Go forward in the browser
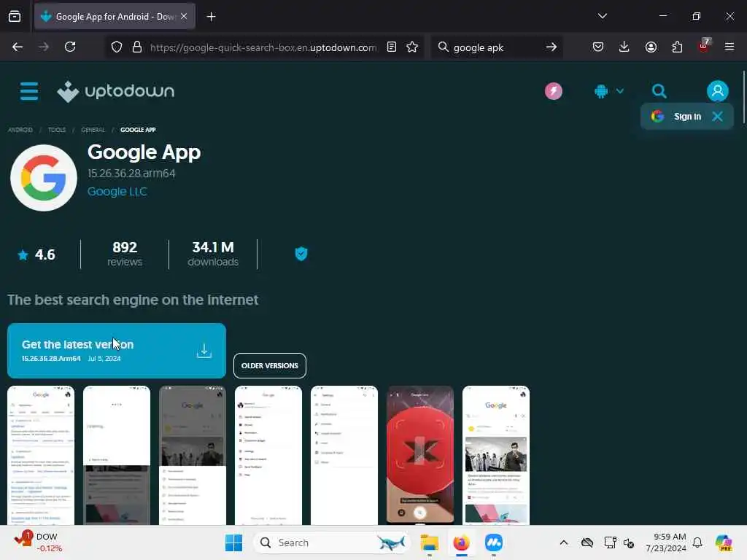The width and height of the screenshot is (747, 560). pyautogui.click(x=43, y=47)
